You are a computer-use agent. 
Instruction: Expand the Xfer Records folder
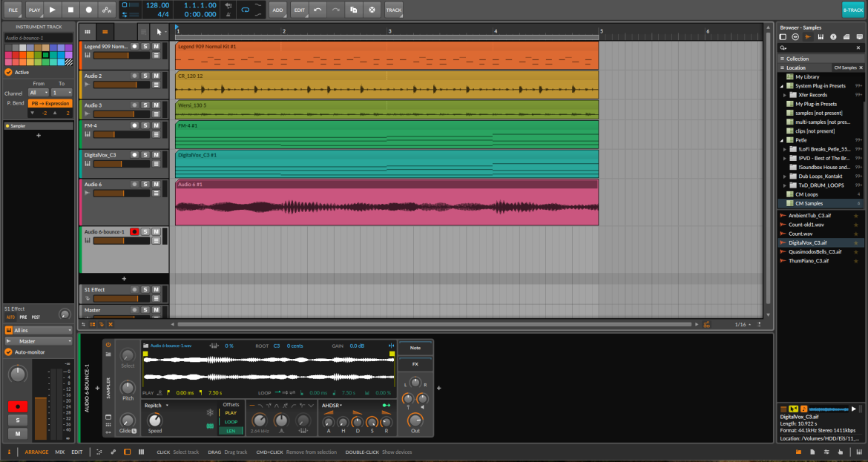pyautogui.click(x=785, y=95)
